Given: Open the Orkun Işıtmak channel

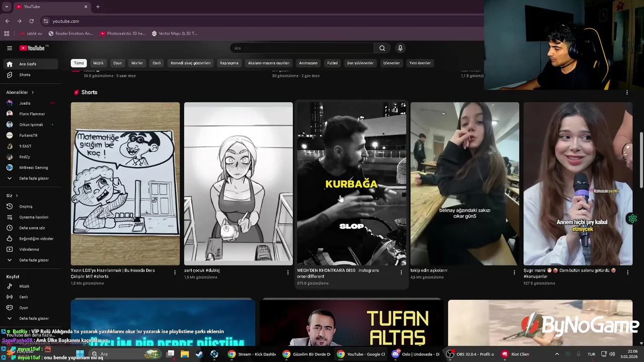Looking at the screenshot, I should click(x=30, y=125).
